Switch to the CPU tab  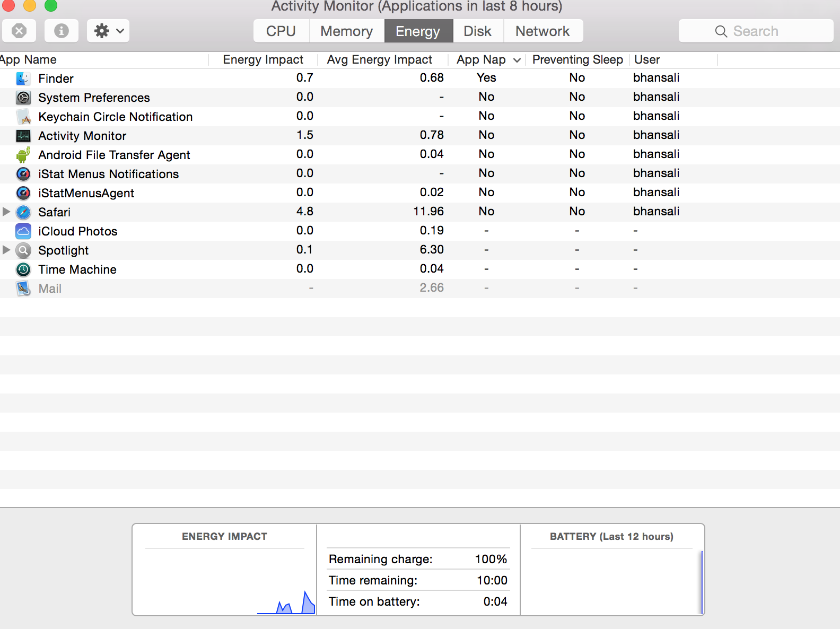click(281, 31)
